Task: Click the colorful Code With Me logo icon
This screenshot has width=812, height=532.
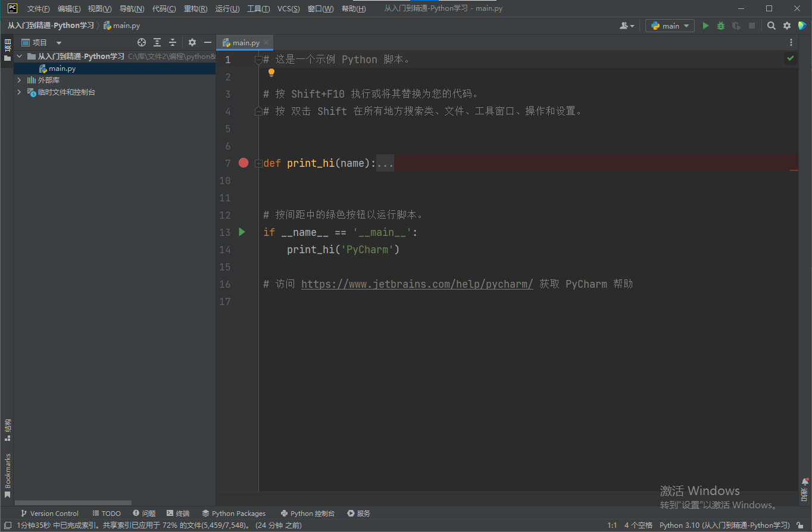Action: click(x=802, y=26)
